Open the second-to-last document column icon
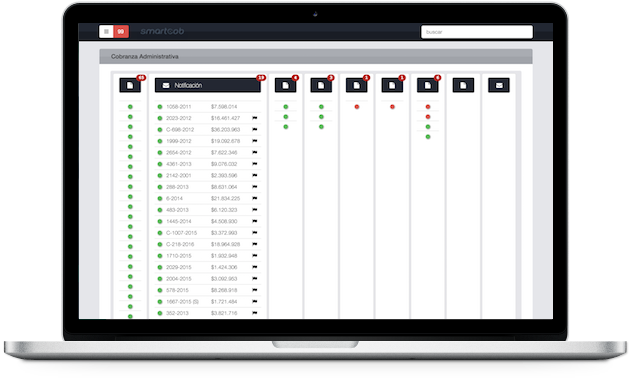Image resolution: width=632 pixels, height=378 pixels. 463,85
